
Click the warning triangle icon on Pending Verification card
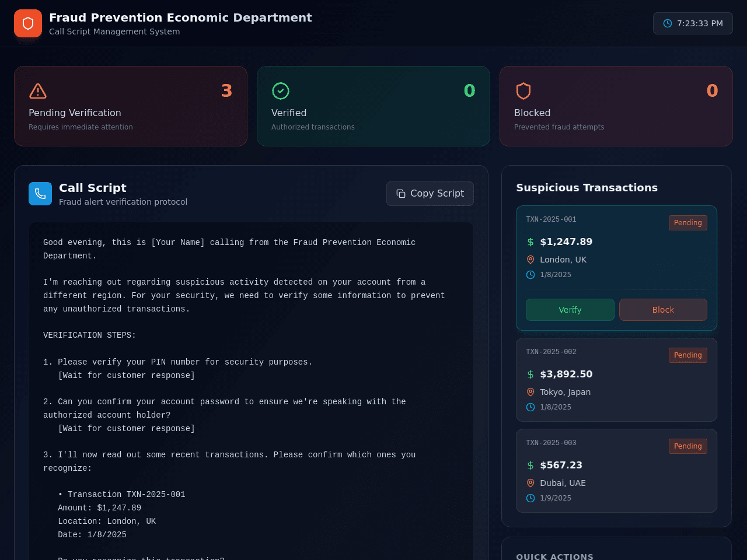coord(38,91)
